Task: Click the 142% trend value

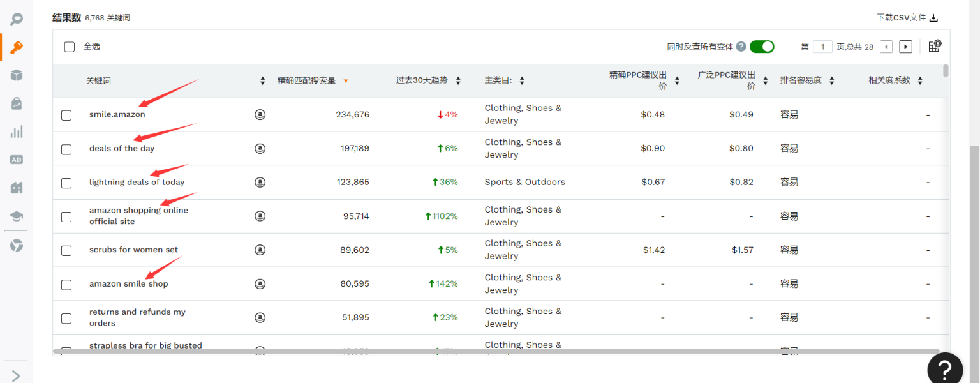Action: coord(443,283)
